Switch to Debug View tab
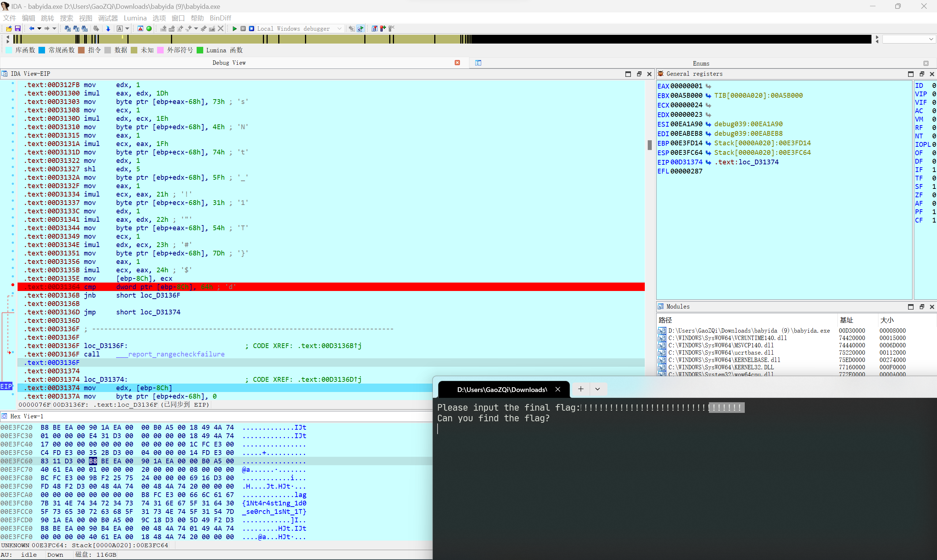This screenshot has width=937, height=560. (x=229, y=63)
